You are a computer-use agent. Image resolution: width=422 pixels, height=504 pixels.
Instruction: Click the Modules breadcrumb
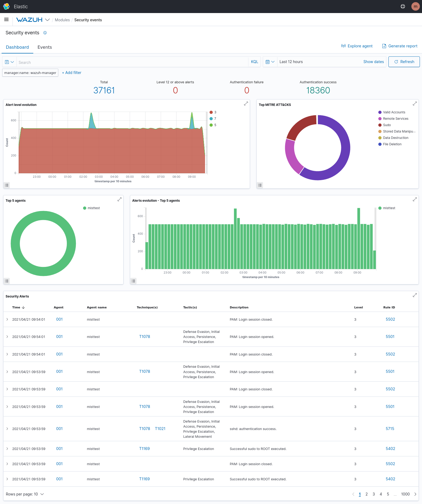click(x=62, y=20)
